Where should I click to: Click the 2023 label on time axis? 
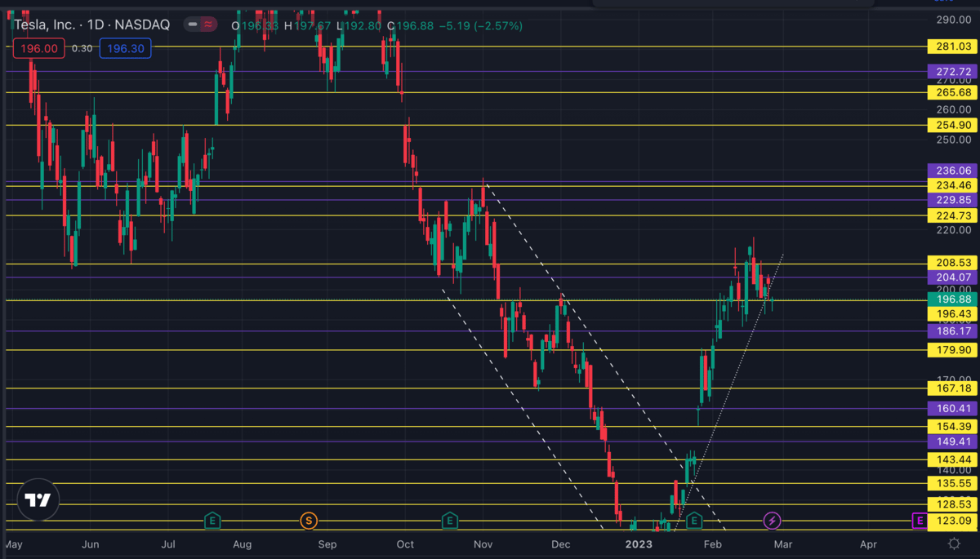[x=637, y=543]
